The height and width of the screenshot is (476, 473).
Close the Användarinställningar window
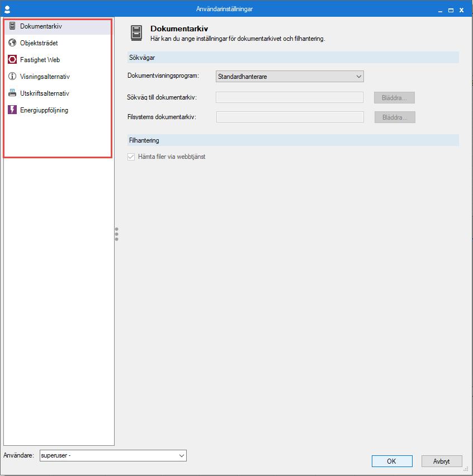pyautogui.click(x=461, y=10)
